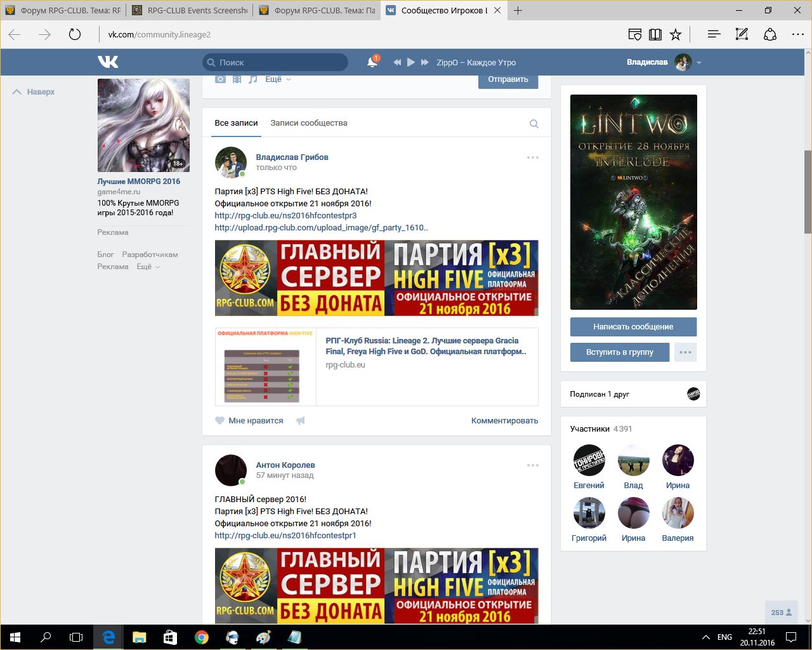The width and height of the screenshot is (812, 650).
Task: Attach a photo using the camera icon
Action: 220,79
